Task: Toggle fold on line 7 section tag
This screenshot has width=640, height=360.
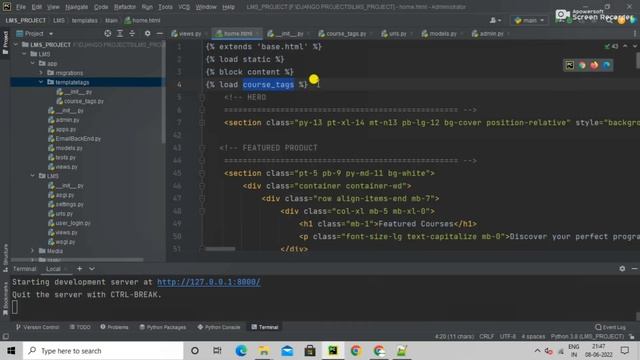Action: coord(202,122)
